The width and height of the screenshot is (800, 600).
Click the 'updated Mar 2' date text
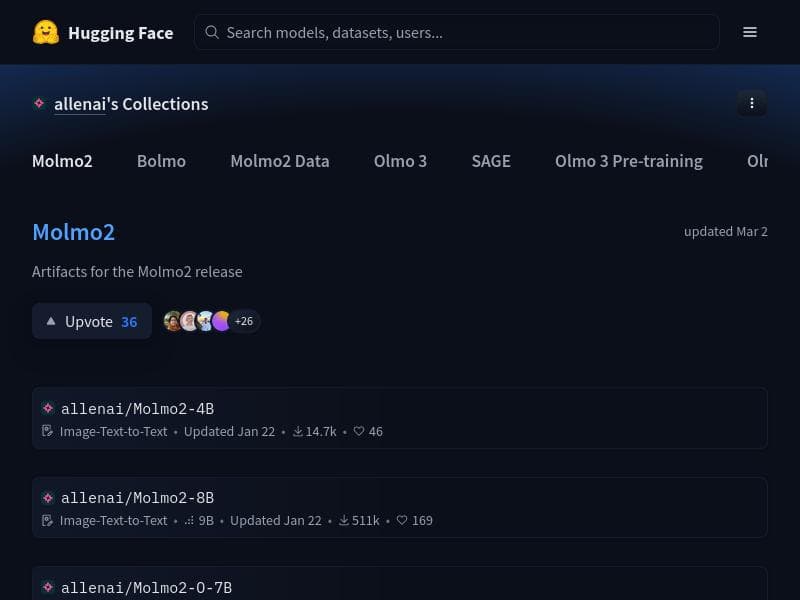point(726,232)
